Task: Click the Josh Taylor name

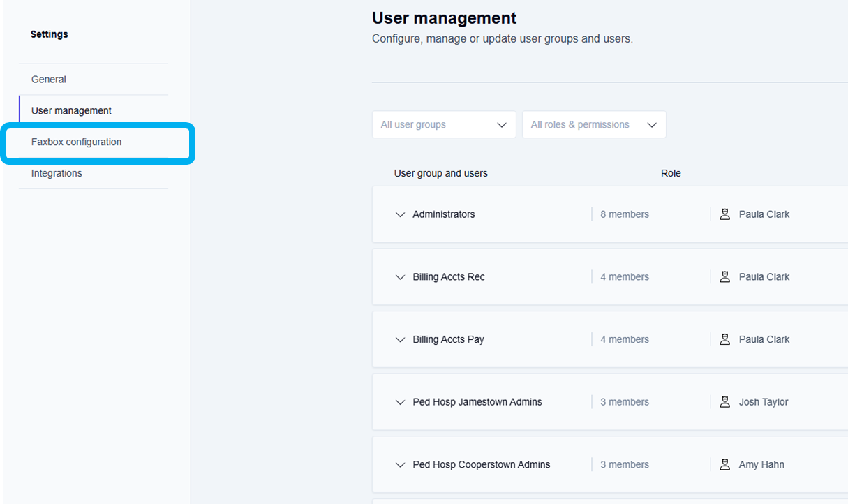Action: click(764, 402)
